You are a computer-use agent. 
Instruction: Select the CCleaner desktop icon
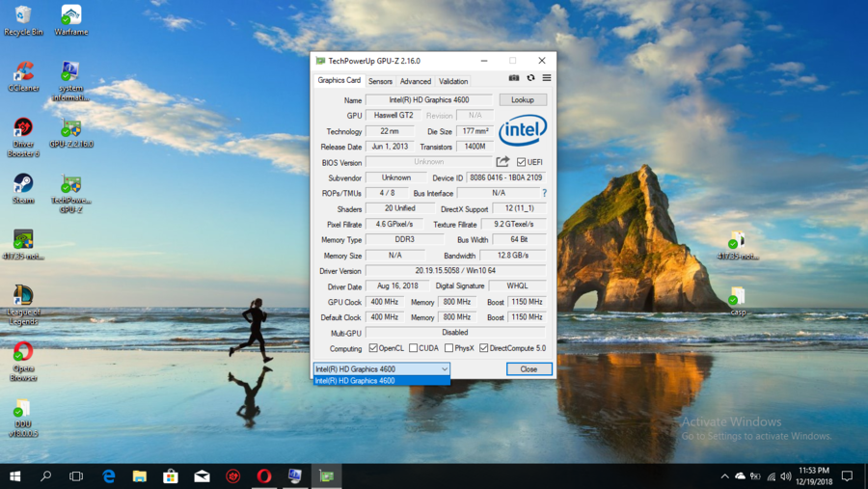(23, 77)
